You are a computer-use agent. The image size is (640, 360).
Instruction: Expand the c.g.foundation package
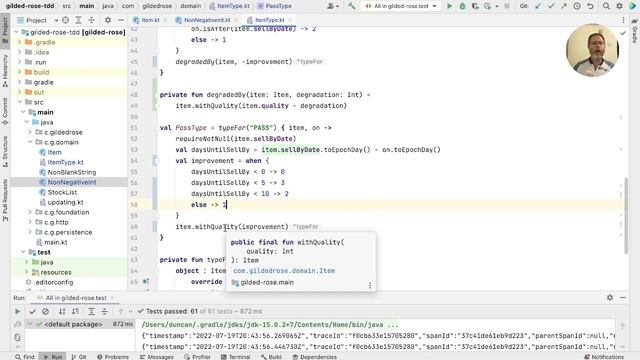pos(30,212)
